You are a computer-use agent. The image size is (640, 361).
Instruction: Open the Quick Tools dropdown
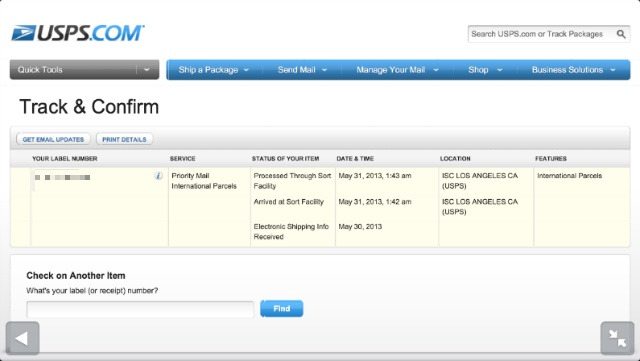(84, 70)
